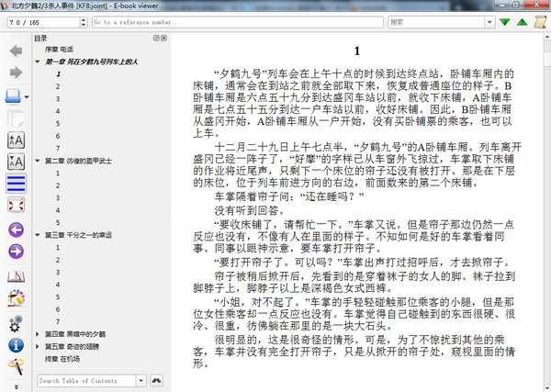The width and height of the screenshot is (551, 392).
Task: Copy selected text to clipboard
Action: 16,118
